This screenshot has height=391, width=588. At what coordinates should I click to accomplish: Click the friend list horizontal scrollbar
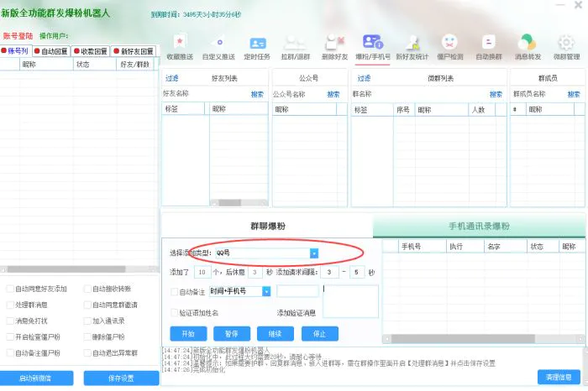tap(239, 202)
